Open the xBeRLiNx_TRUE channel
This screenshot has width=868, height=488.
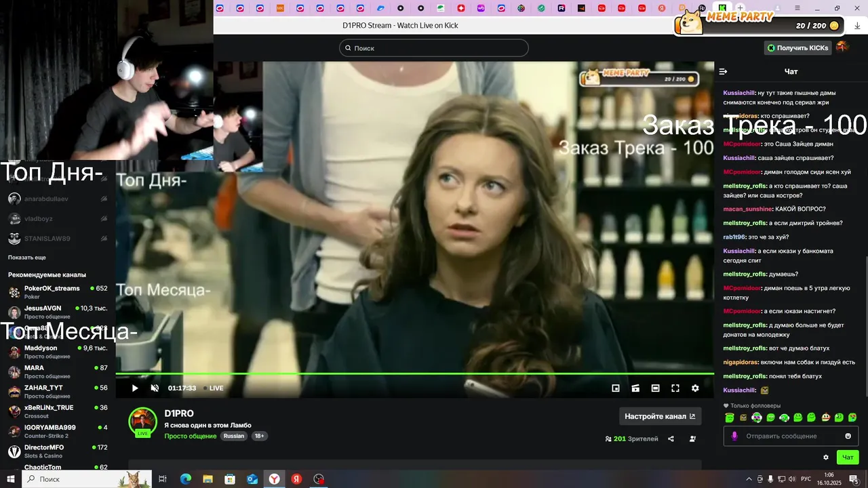[58, 411]
